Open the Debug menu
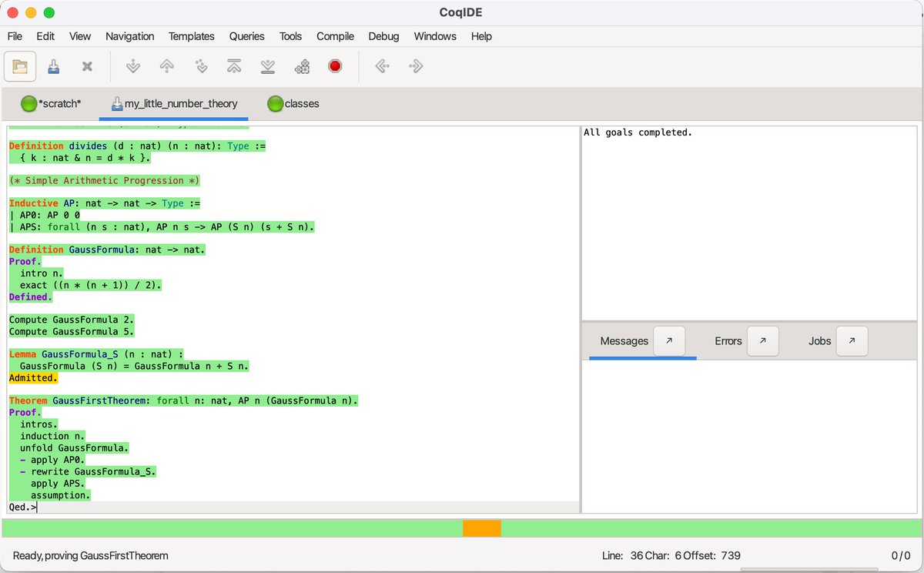Viewport: 924px width, 573px height. (383, 36)
